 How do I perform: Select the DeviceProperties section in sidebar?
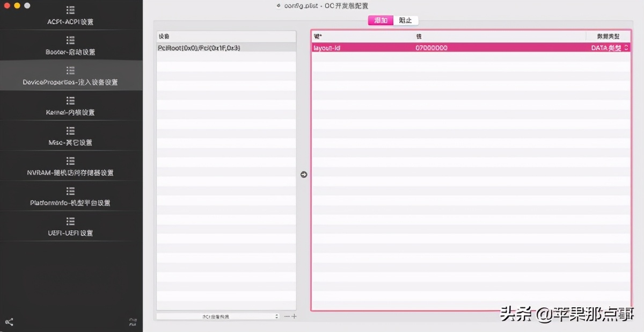pyautogui.click(x=70, y=76)
